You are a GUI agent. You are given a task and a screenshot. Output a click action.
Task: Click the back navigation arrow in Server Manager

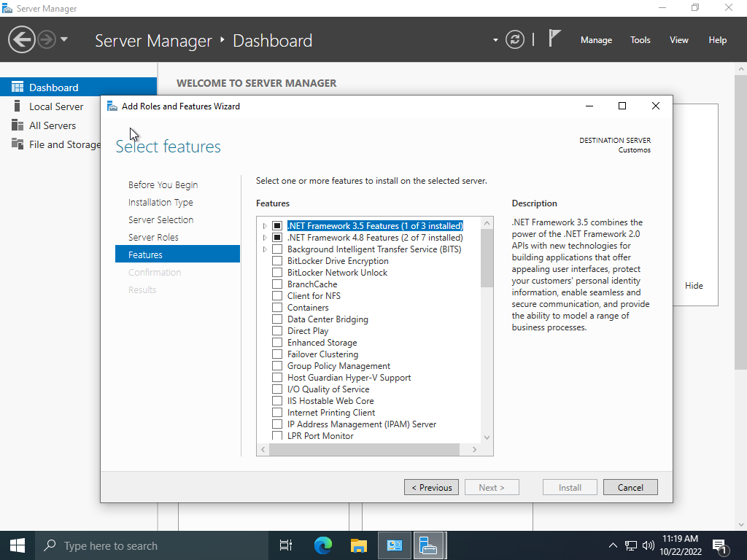click(22, 39)
